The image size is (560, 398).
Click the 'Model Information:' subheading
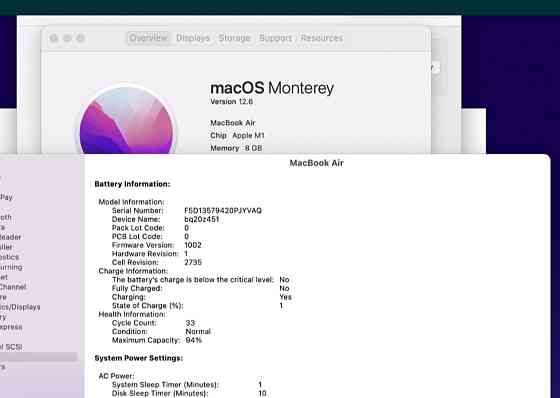[x=131, y=202]
